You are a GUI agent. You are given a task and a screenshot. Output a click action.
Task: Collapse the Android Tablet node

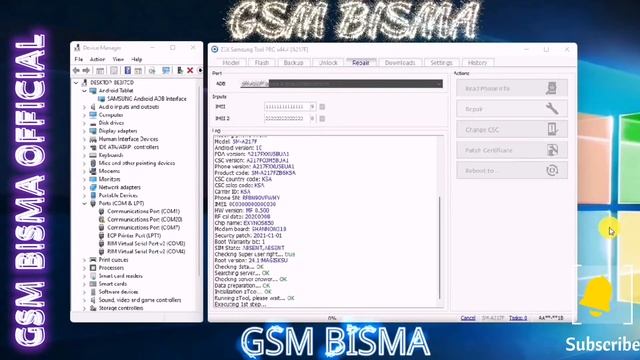pyautogui.click(x=84, y=91)
